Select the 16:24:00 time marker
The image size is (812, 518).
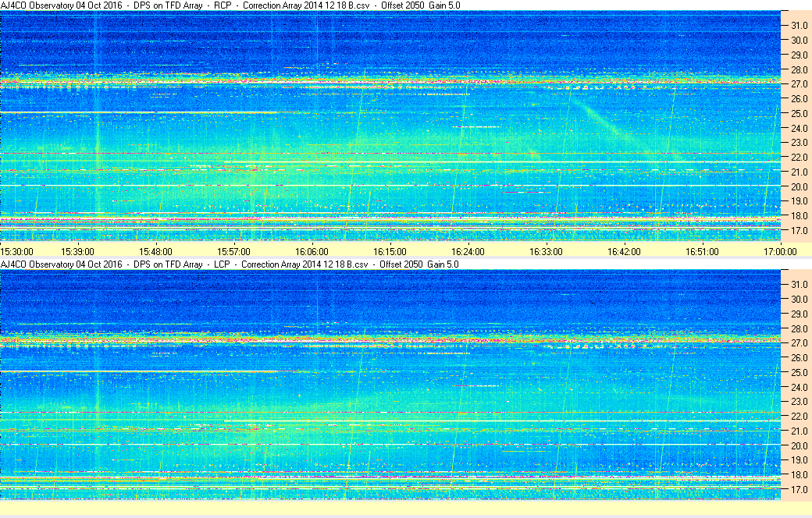468,251
